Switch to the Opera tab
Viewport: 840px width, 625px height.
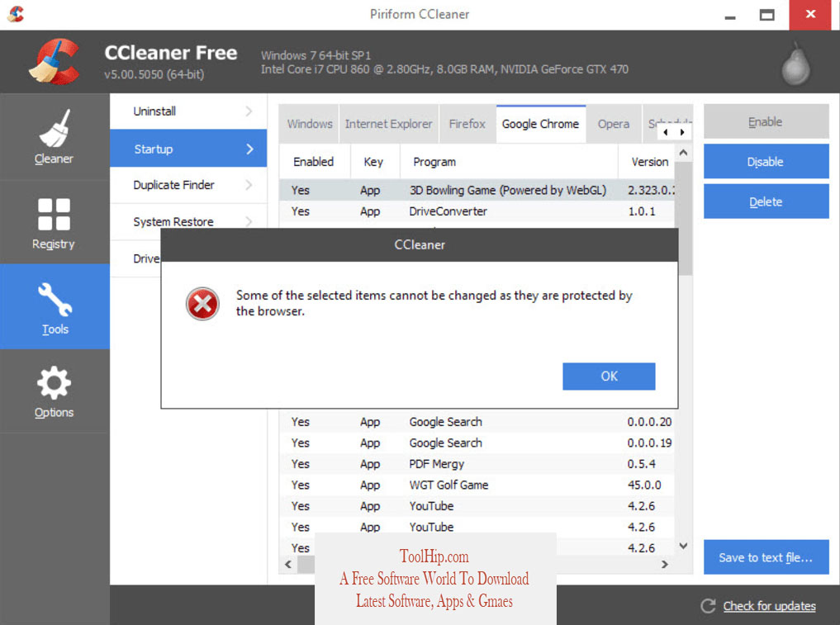(x=614, y=124)
